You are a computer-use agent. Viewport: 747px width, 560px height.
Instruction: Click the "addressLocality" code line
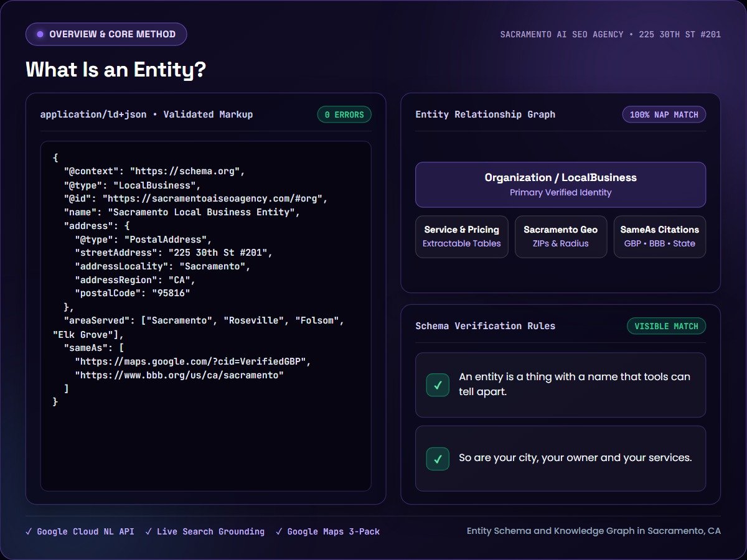162,267
